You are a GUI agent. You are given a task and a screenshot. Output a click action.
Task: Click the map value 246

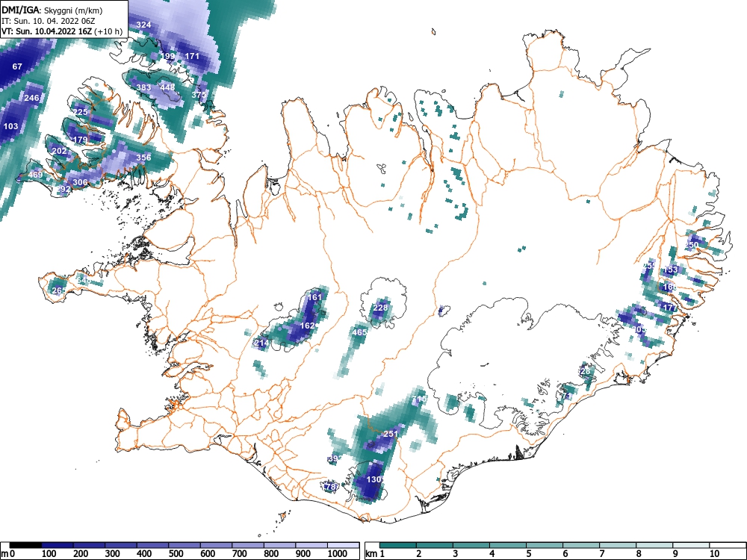point(31,98)
